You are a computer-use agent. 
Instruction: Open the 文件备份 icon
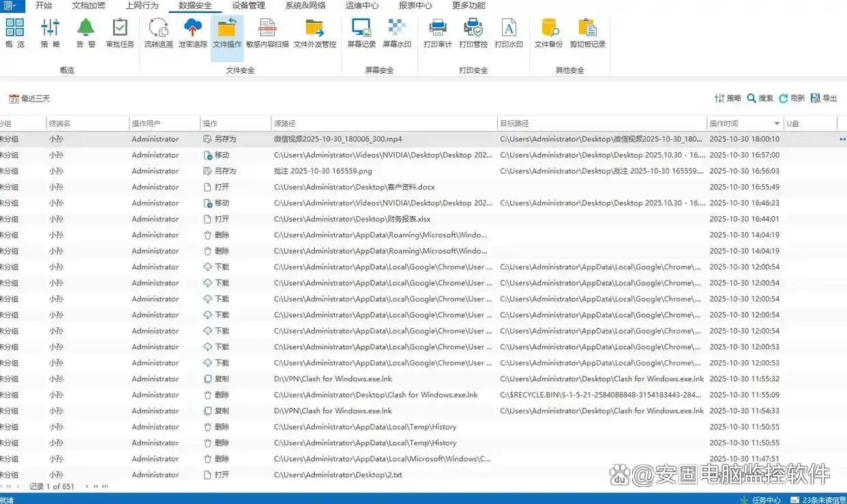[x=548, y=29]
